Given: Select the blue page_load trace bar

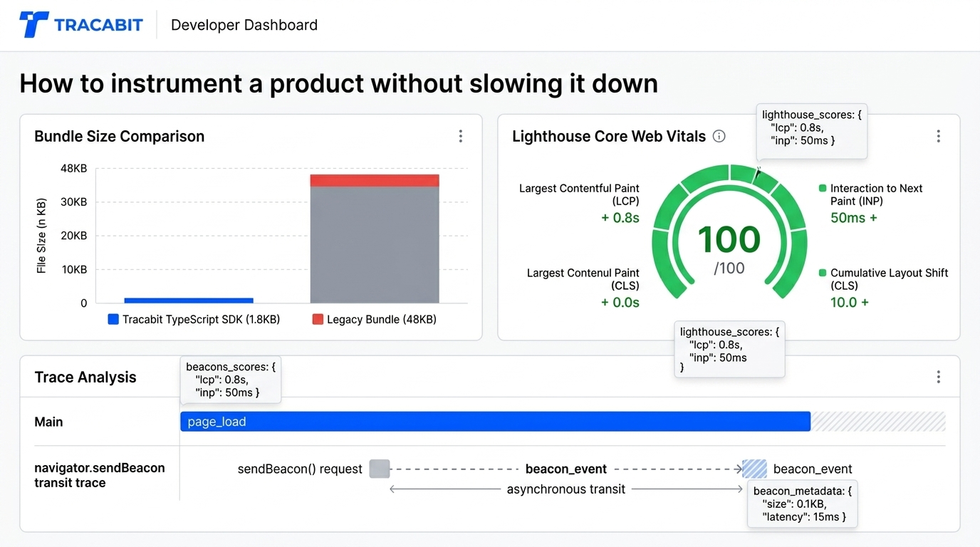Looking at the screenshot, I should pyautogui.click(x=495, y=422).
